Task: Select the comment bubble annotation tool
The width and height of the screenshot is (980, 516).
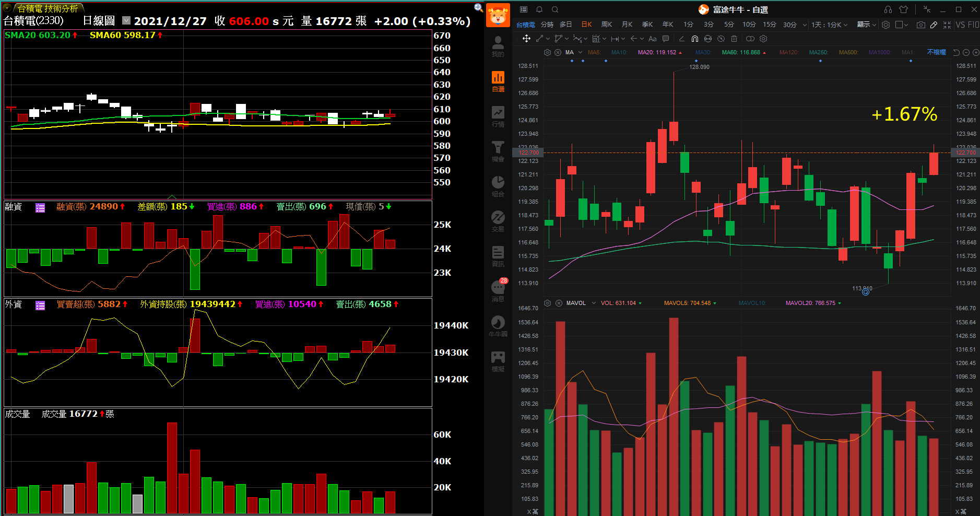Action: tap(666, 39)
